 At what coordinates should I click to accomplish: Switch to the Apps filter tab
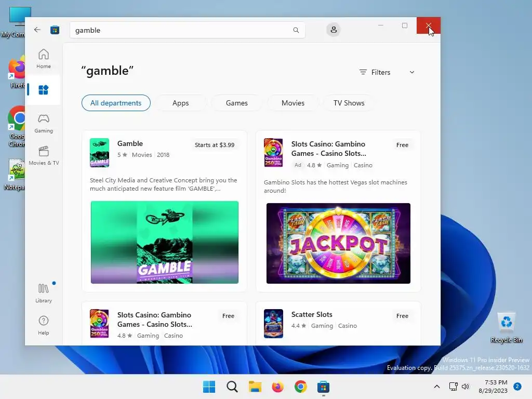[180, 103]
